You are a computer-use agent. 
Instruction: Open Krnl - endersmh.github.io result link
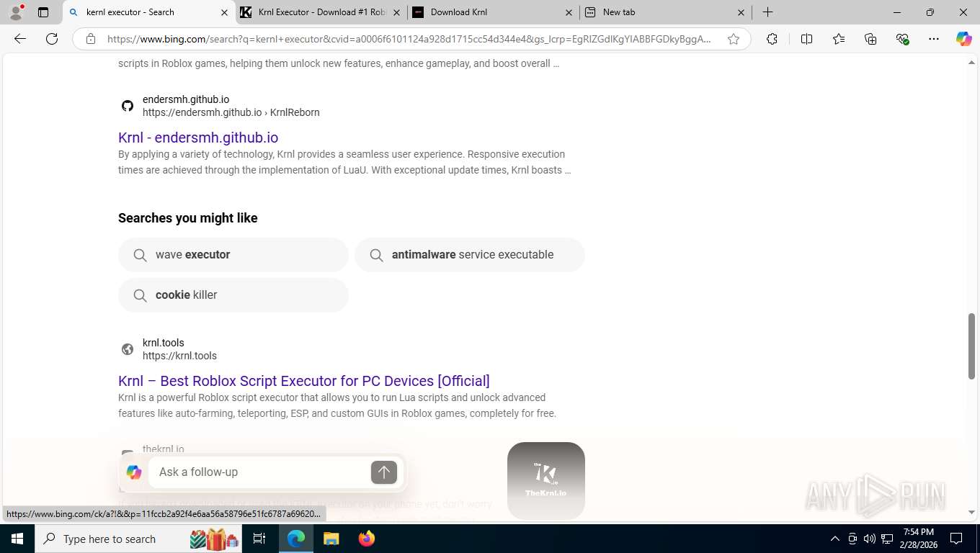coord(198,138)
